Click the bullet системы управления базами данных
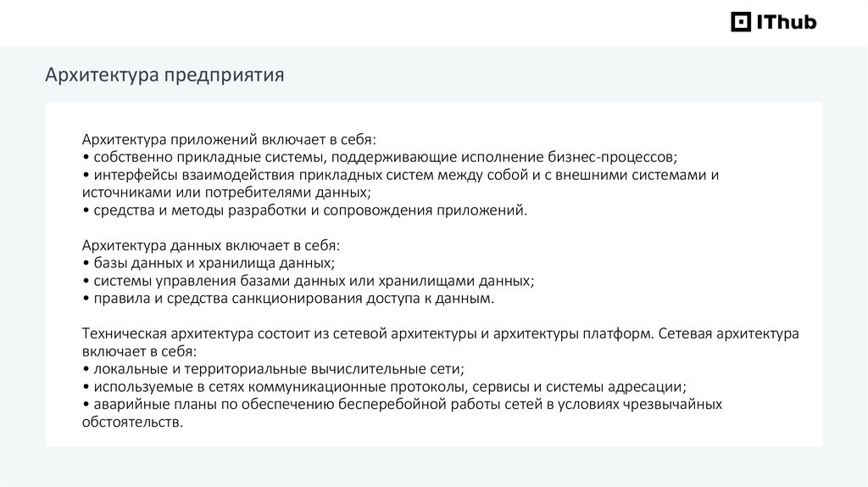This screenshot has height=487, width=868. 309,281
